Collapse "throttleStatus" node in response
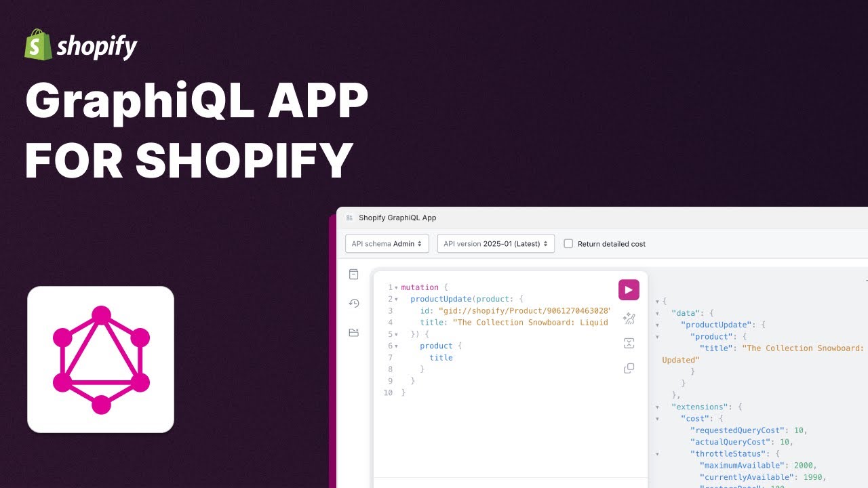 coord(657,454)
